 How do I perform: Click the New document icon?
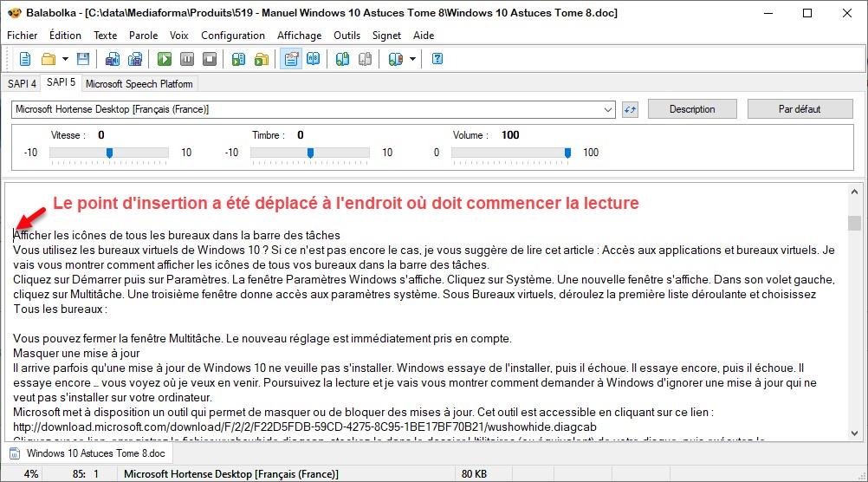pos(25,59)
